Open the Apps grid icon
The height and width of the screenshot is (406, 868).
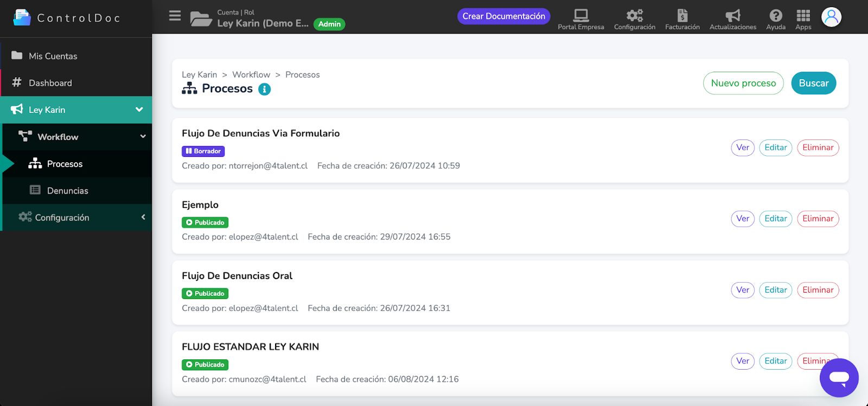(803, 15)
